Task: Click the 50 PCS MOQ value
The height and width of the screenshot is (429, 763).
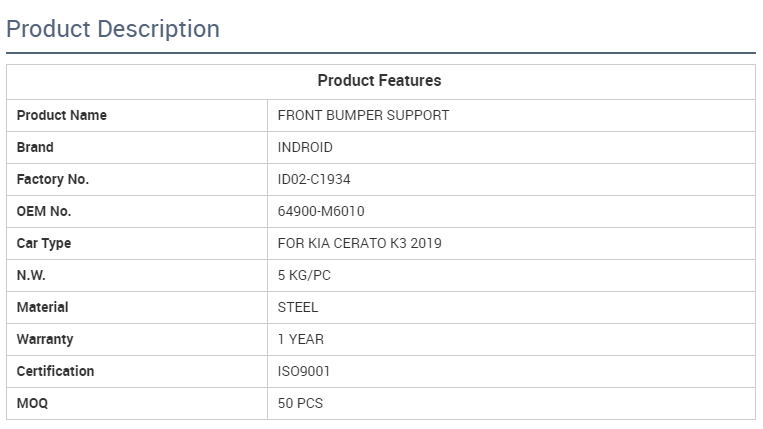Action: (x=300, y=403)
